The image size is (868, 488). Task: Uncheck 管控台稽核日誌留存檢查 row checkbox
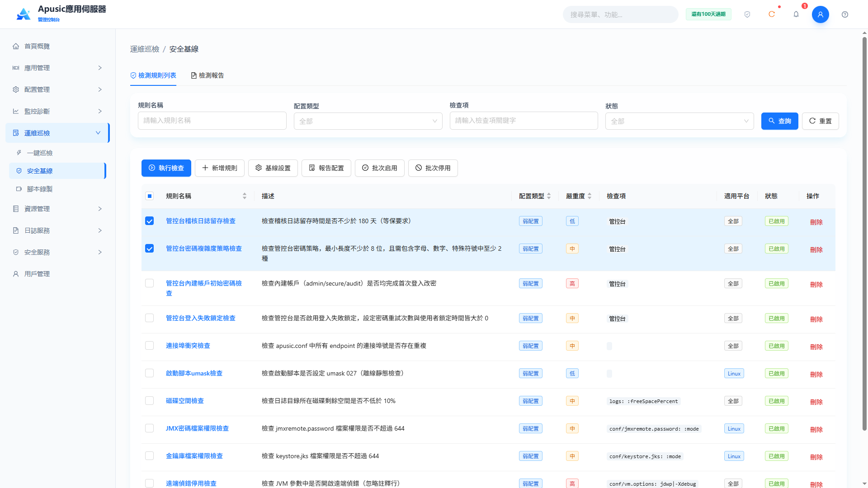150,221
